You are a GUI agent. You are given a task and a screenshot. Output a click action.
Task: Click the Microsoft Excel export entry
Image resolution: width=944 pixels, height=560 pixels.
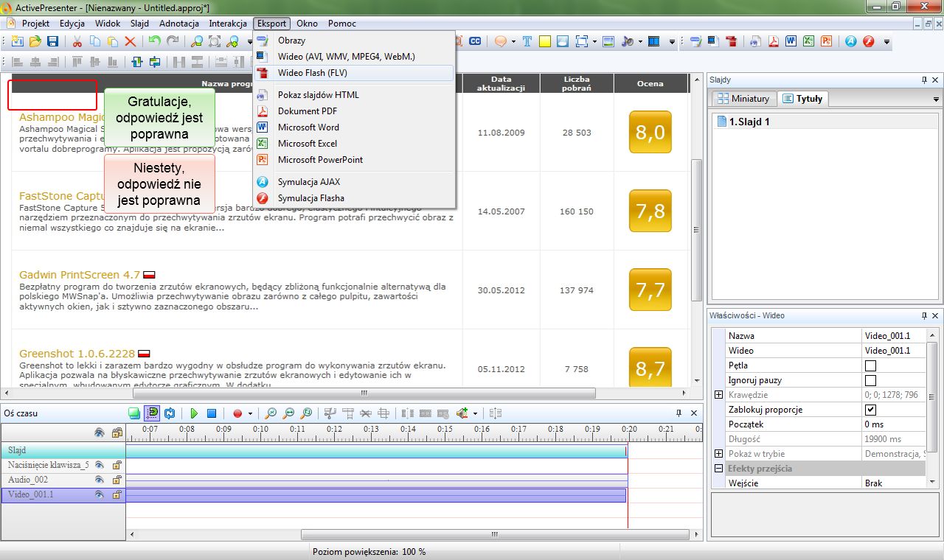coord(354,144)
